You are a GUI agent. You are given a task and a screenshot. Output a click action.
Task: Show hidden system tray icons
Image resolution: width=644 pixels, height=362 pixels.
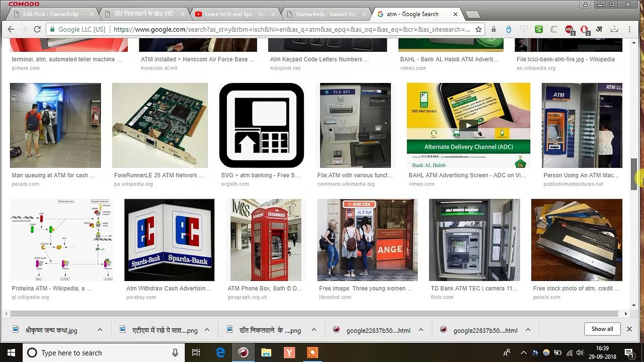524,353
